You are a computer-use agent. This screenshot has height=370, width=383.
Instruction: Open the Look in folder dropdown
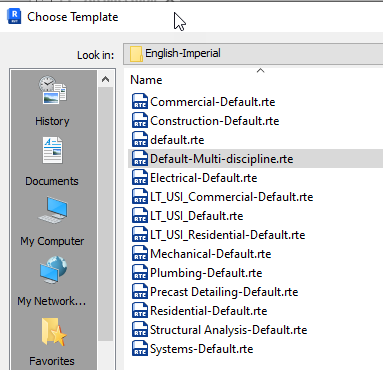253,54
